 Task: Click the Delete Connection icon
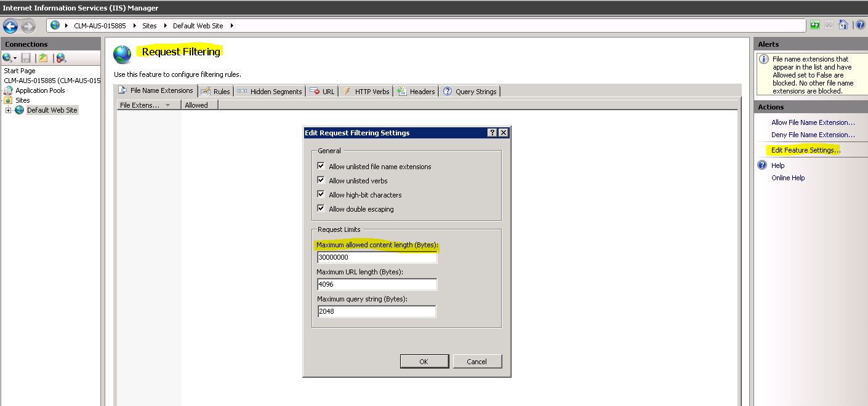(61, 58)
